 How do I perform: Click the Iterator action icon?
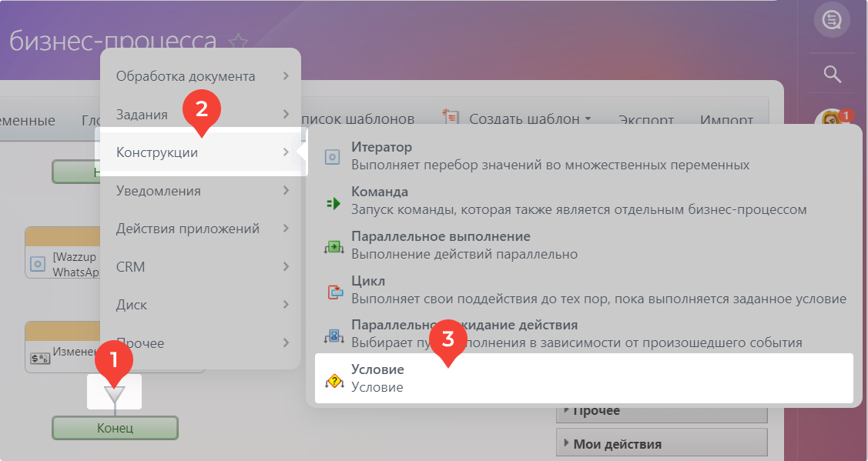click(x=333, y=157)
